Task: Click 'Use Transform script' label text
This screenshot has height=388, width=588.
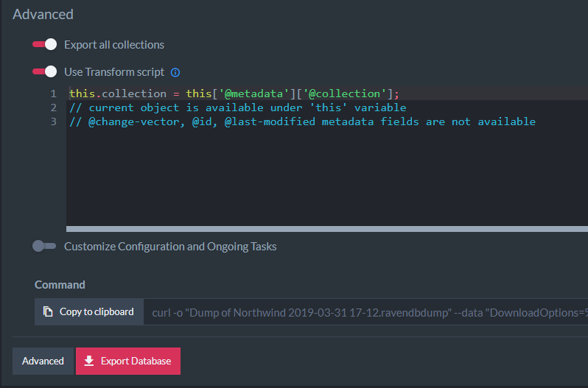Action: point(114,72)
